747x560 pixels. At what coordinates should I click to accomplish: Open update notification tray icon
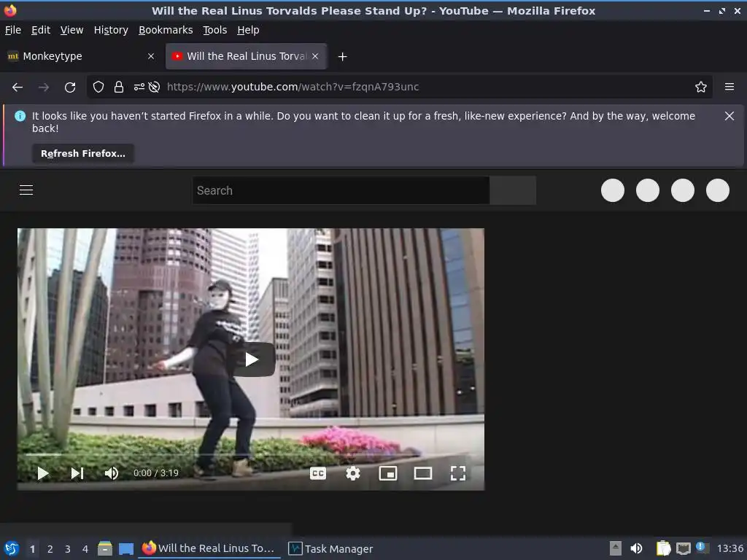(x=701, y=547)
